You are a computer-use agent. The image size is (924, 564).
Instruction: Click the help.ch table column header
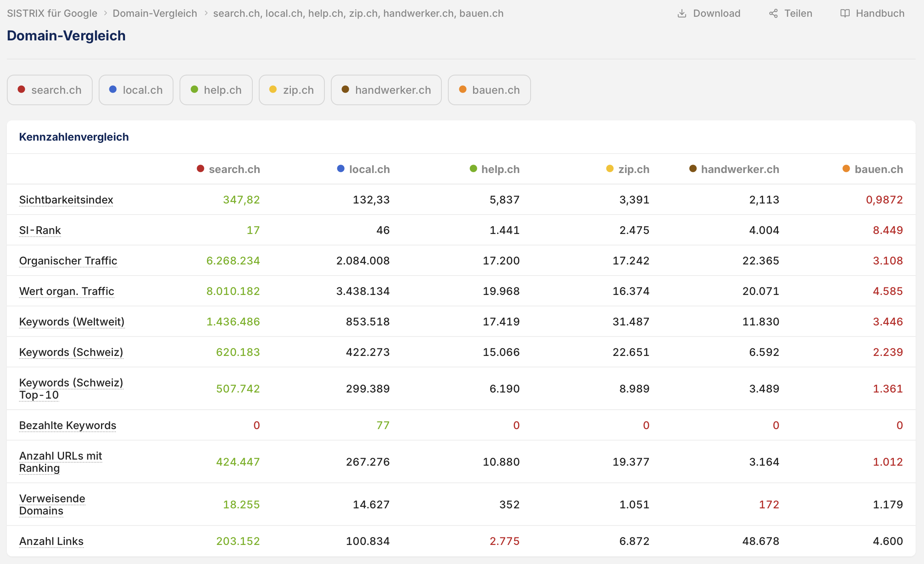pos(495,169)
